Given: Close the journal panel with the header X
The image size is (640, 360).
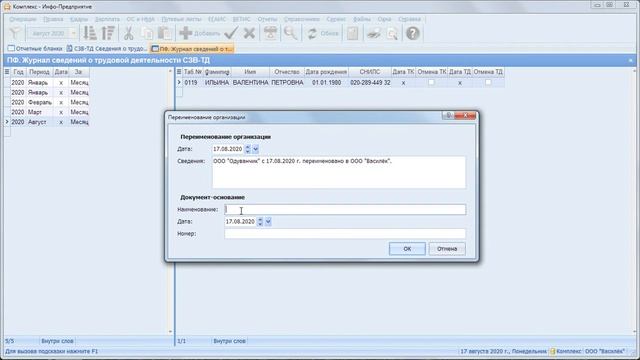Looking at the screenshot, I should (630, 60).
